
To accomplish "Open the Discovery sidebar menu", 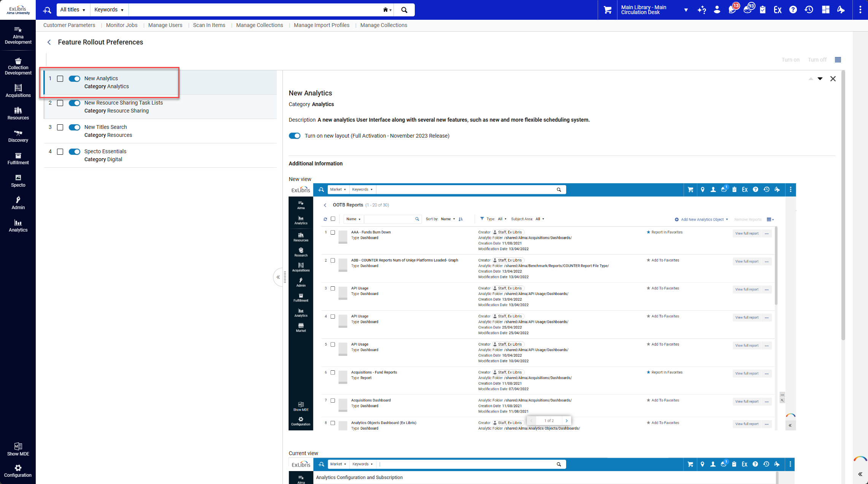I will [x=18, y=136].
